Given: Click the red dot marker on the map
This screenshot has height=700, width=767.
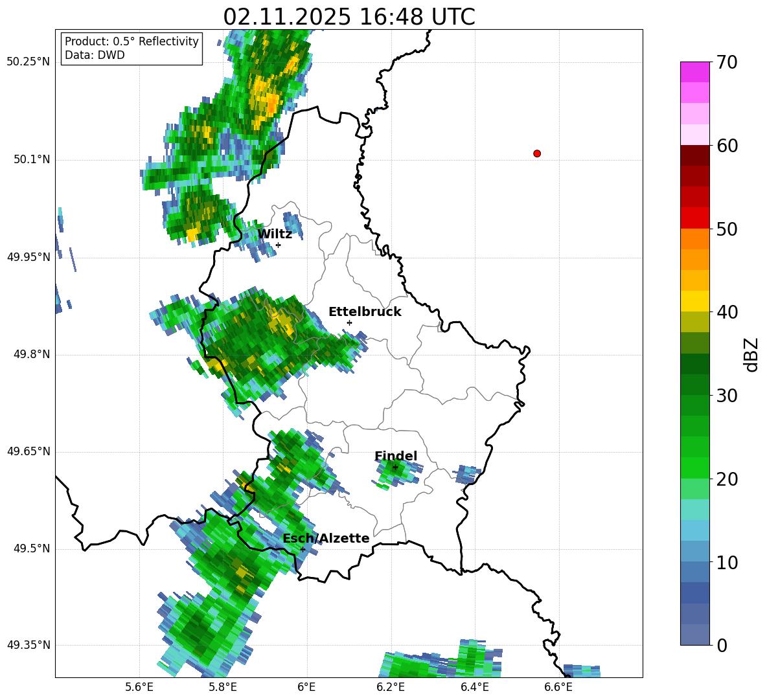Looking at the screenshot, I should click(x=537, y=153).
